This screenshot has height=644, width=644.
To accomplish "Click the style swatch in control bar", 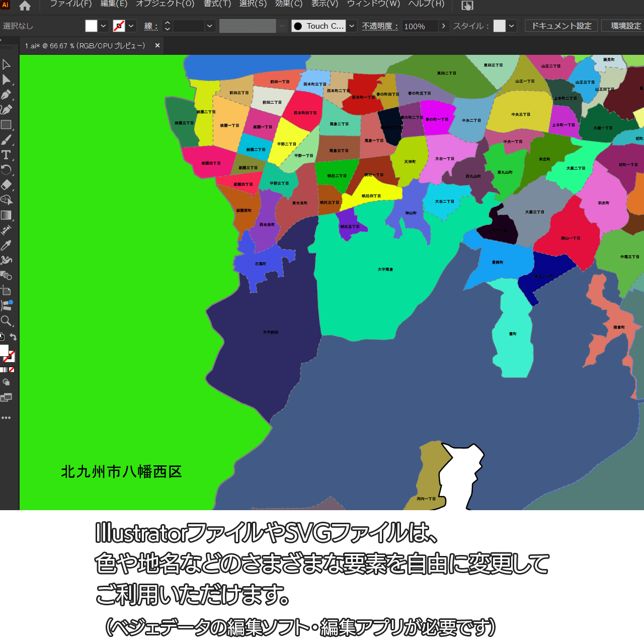I will 499,26.
